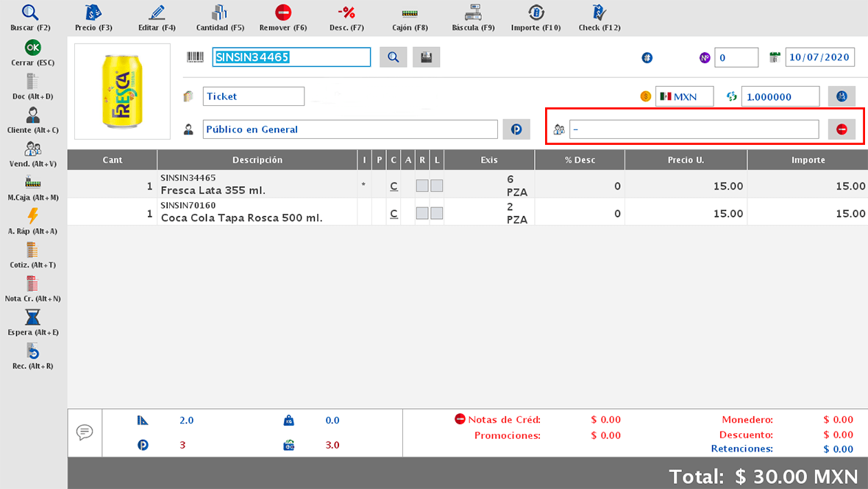The width and height of the screenshot is (868, 489).
Task: Toggle the L checkbox for Fresca Lata
Action: (436, 186)
